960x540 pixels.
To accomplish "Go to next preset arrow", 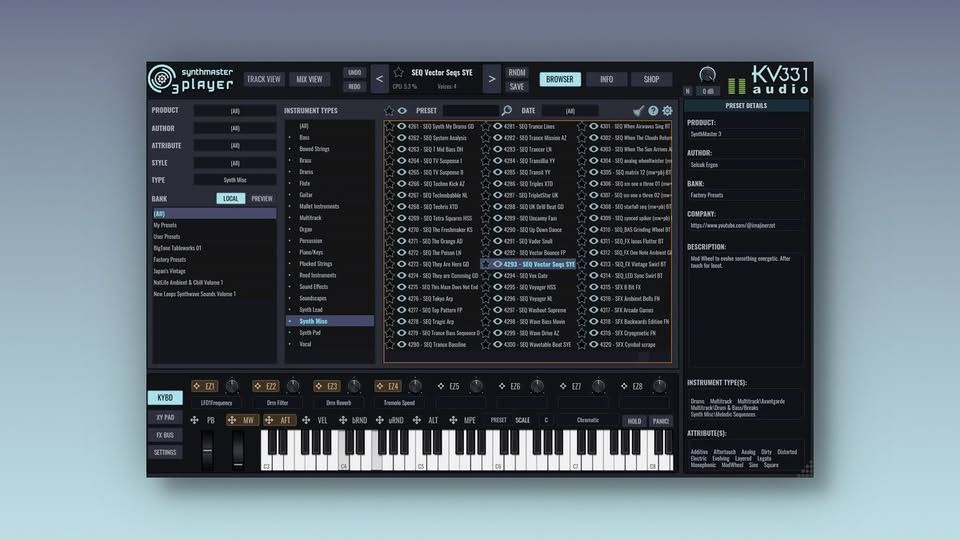I will pos(492,79).
